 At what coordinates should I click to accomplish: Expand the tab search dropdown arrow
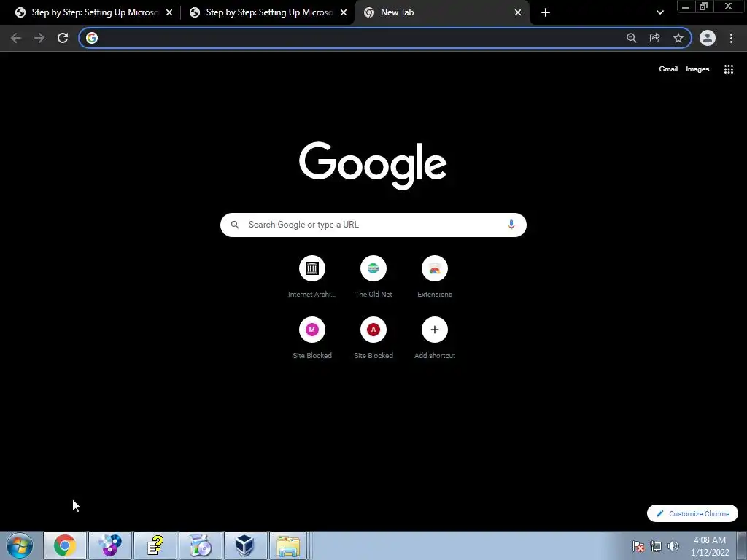pyautogui.click(x=659, y=12)
